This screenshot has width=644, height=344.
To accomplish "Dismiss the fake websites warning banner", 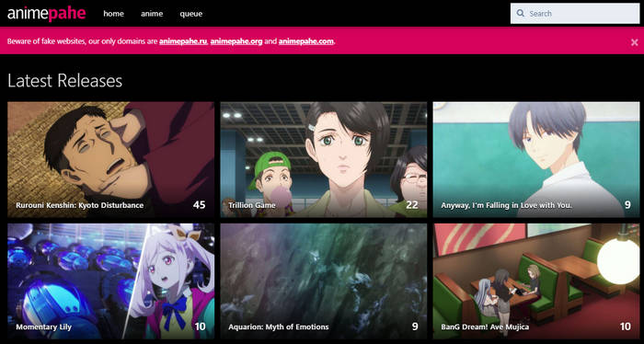I will tap(635, 42).
